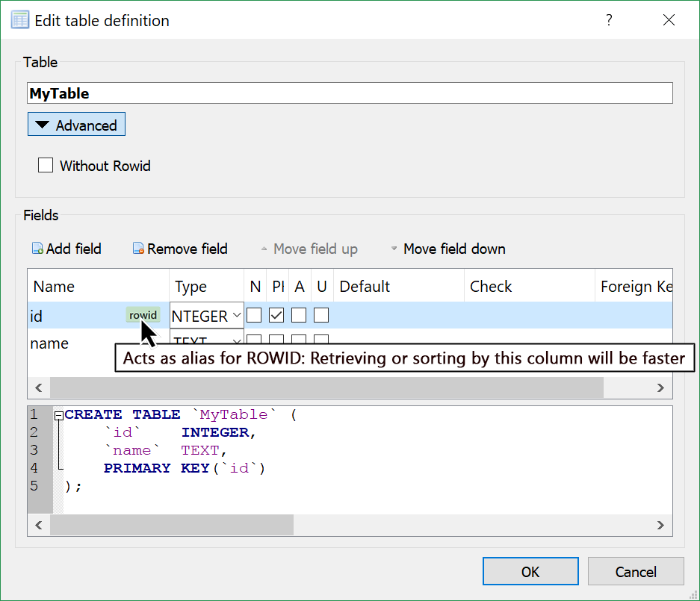Confirm changes with the OK button

pyautogui.click(x=530, y=571)
